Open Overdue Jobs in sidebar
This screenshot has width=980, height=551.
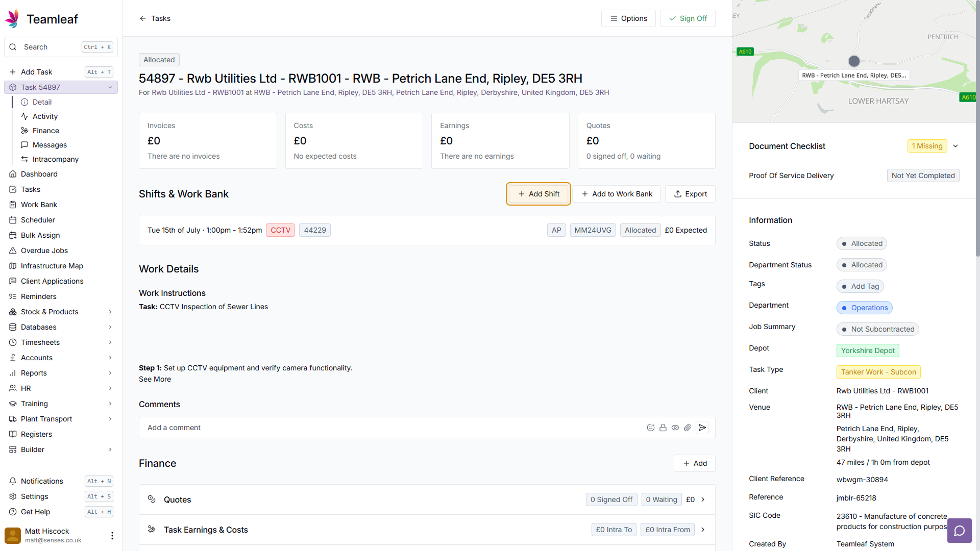61,251
